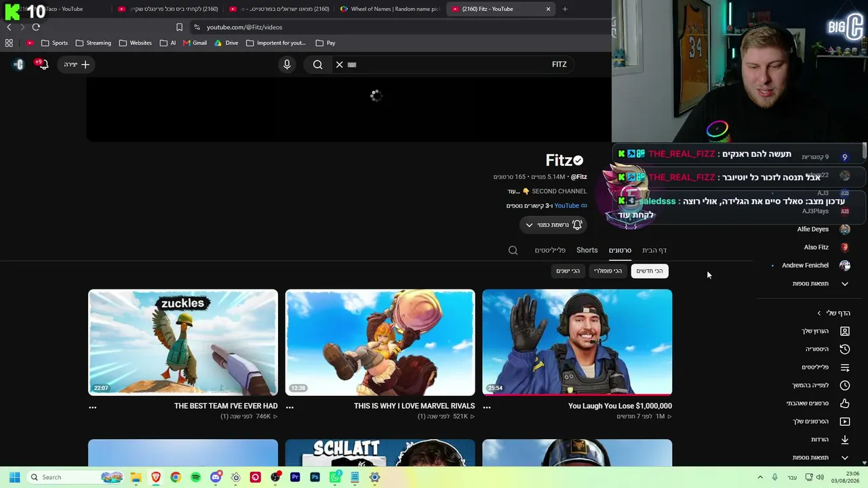Viewport: 868px width, 488px height.
Task: Open Downloads in the sidebar
Action: click(830, 439)
